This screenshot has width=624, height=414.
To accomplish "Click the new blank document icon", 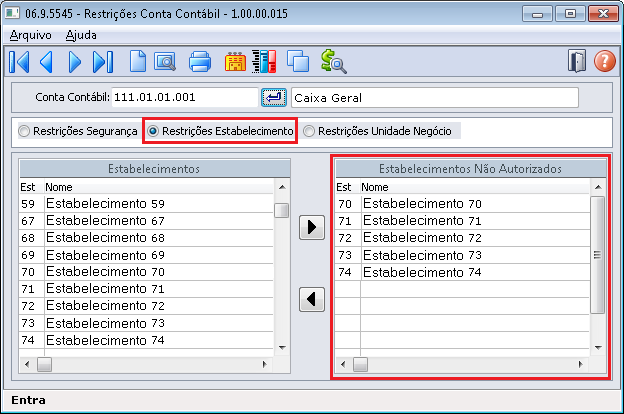I will coord(138,61).
